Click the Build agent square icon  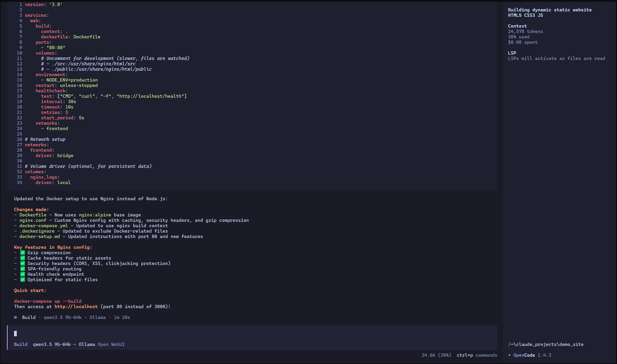(15, 317)
